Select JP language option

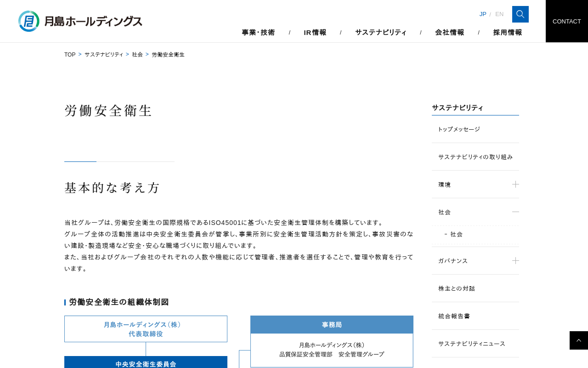click(482, 14)
